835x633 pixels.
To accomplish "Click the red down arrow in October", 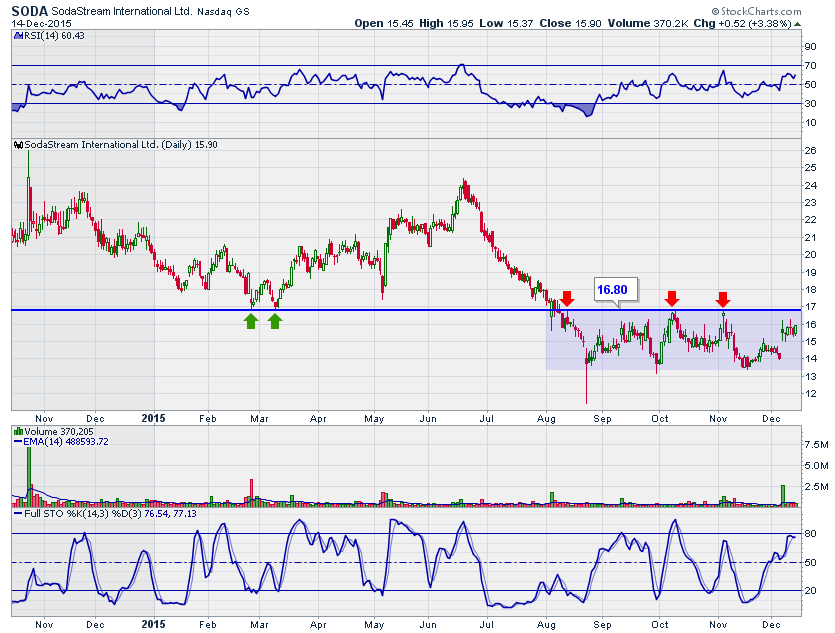I will tap(672, 298).
